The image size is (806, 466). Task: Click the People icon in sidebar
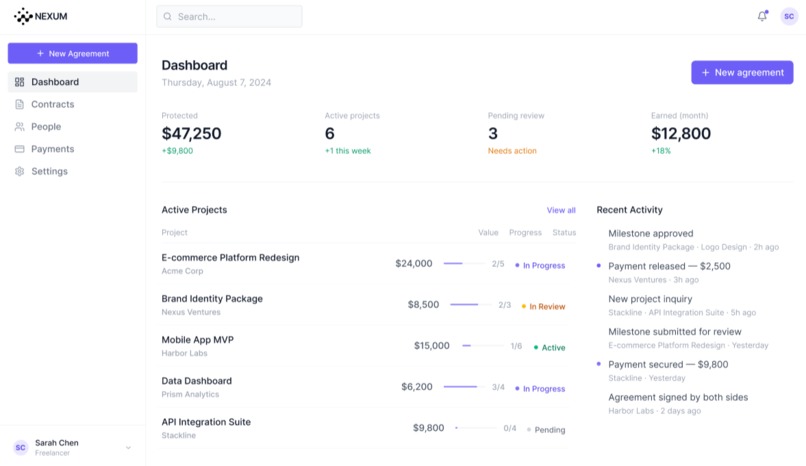tap(20, 126)
